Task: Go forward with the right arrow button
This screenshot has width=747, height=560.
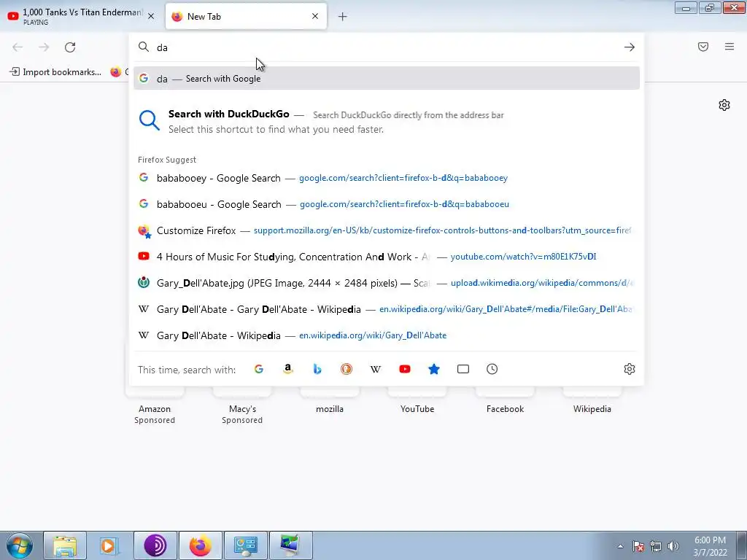Action: pos(44,47)
